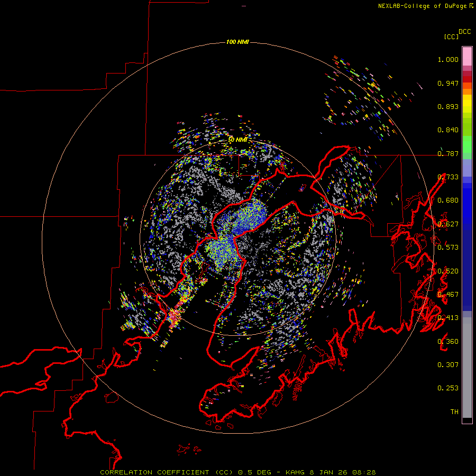Click the 0.893 scale value
This screenshot has width=476, height=476.
pos(448,106)
